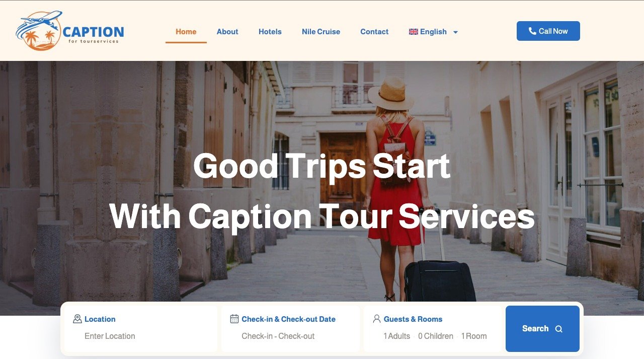Click the magnifier icon in Search button
The width and height of the screenshot is (644, 359).
point(558,329)
